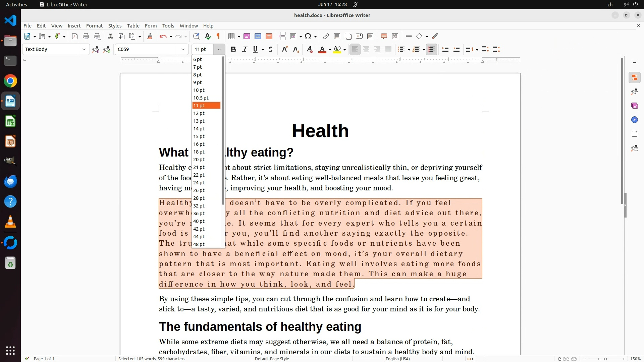The width and height of the screenshot is (644, 362).
Task: Click the Print icon in toolbar
Action: [x=86, y=37]
